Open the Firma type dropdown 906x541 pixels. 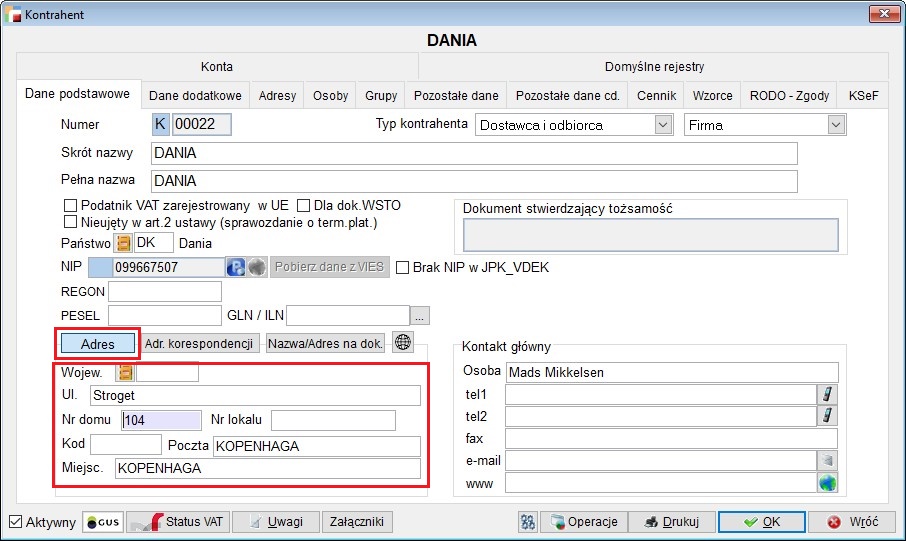(836, 125)
